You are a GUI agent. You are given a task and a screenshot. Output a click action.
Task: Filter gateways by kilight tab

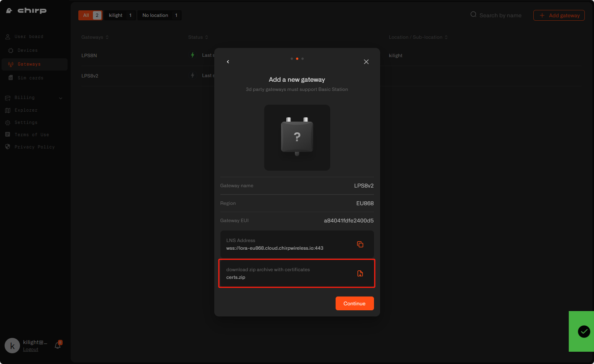click(120, 15)
